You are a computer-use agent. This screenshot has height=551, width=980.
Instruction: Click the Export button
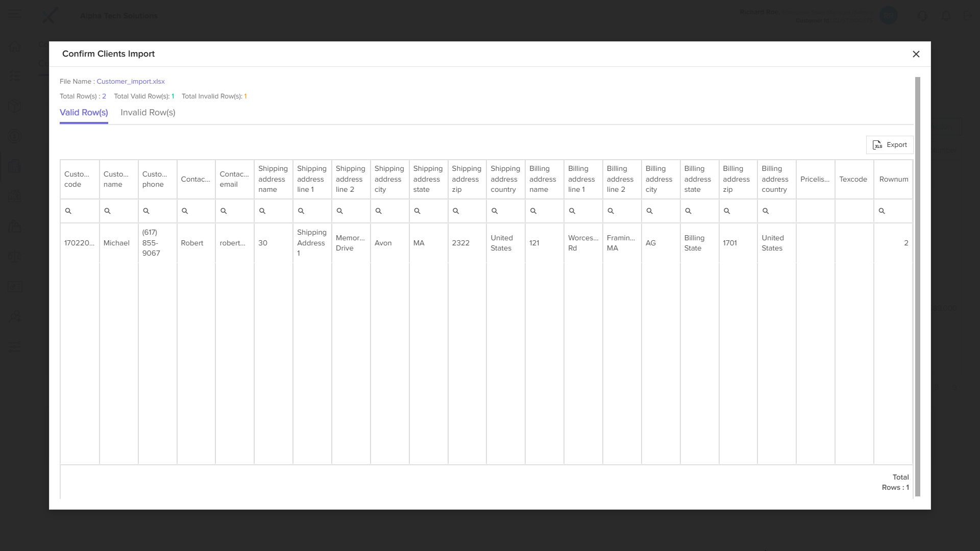coord(890,145)
